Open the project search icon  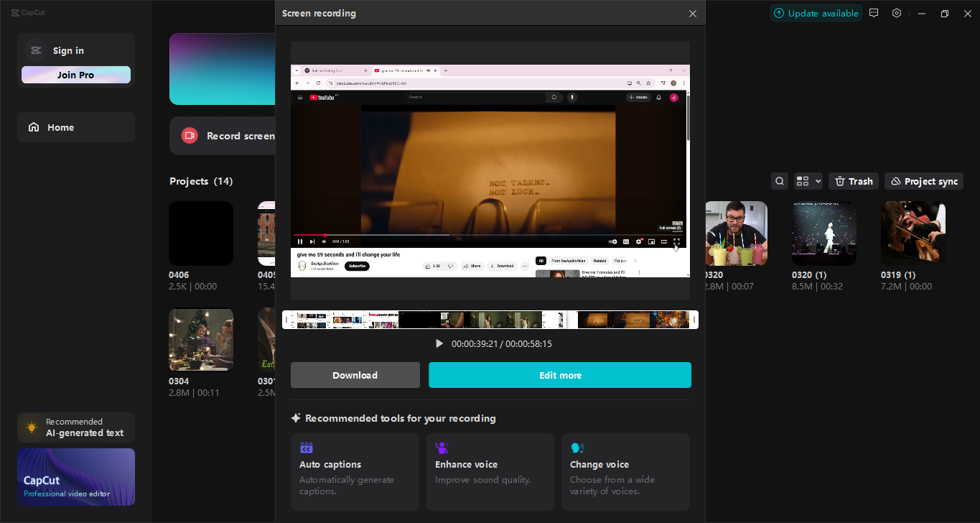[780, 180]
